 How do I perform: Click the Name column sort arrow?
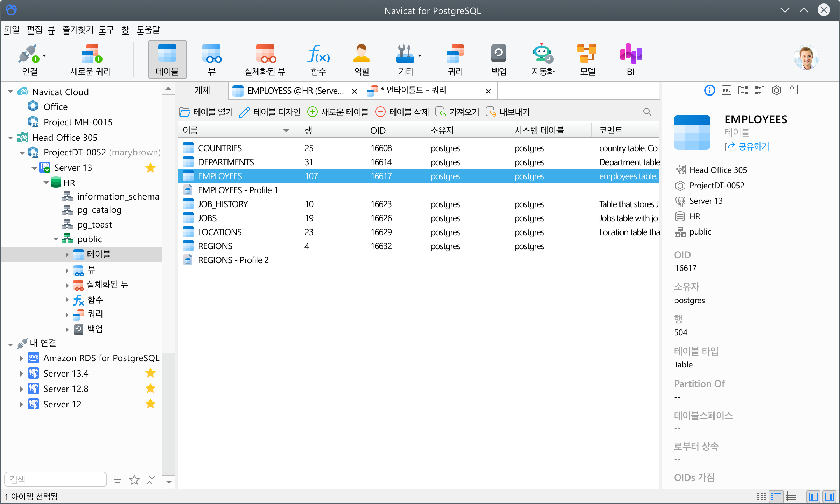[286, 131]
